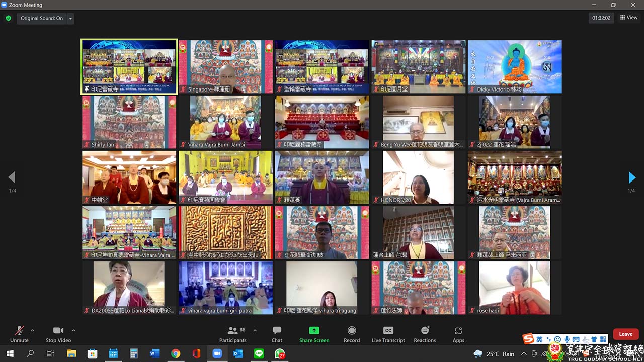Screen dimensions: 644x362
Task: Open the Chat panel
Action: (x=277, y=334)
